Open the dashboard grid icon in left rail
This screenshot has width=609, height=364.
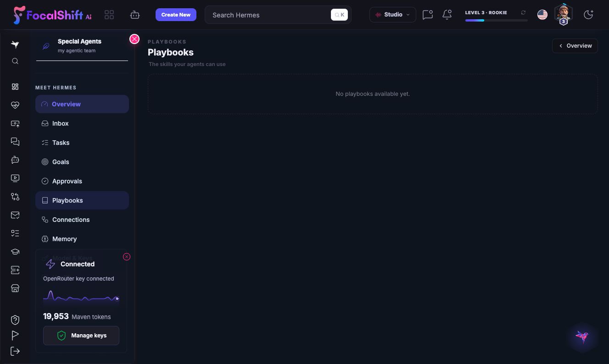pyautogui.click(x=15, y=87)
